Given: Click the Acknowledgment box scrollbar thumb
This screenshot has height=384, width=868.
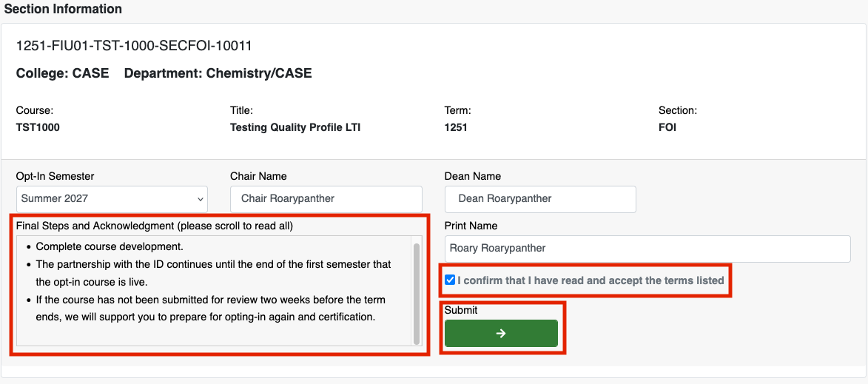Looking at the screenshot, I should pyautogui.click(x=417, y=293).
